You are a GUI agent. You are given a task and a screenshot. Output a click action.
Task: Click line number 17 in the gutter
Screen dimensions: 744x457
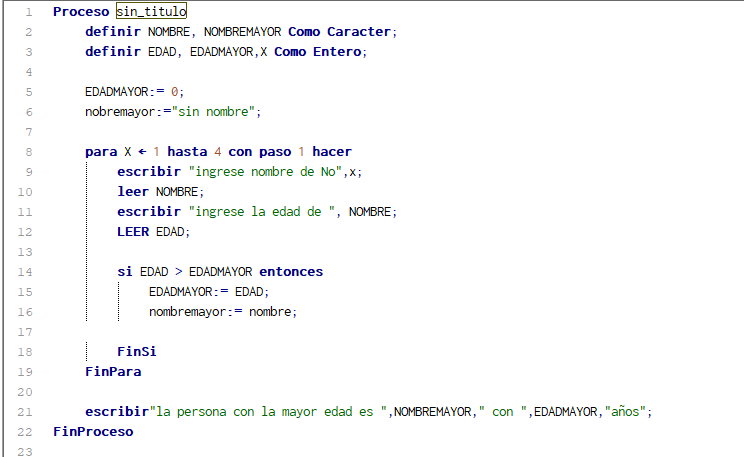(25, 332)
